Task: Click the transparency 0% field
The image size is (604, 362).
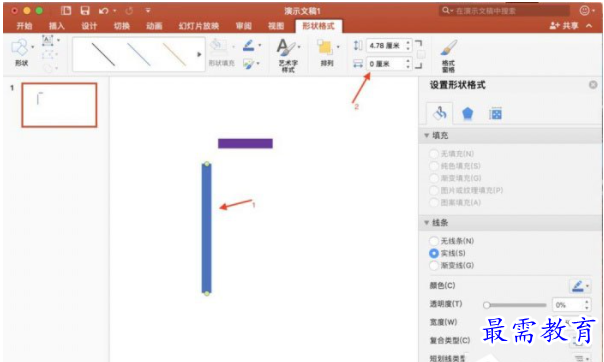Action: [568, 305]
